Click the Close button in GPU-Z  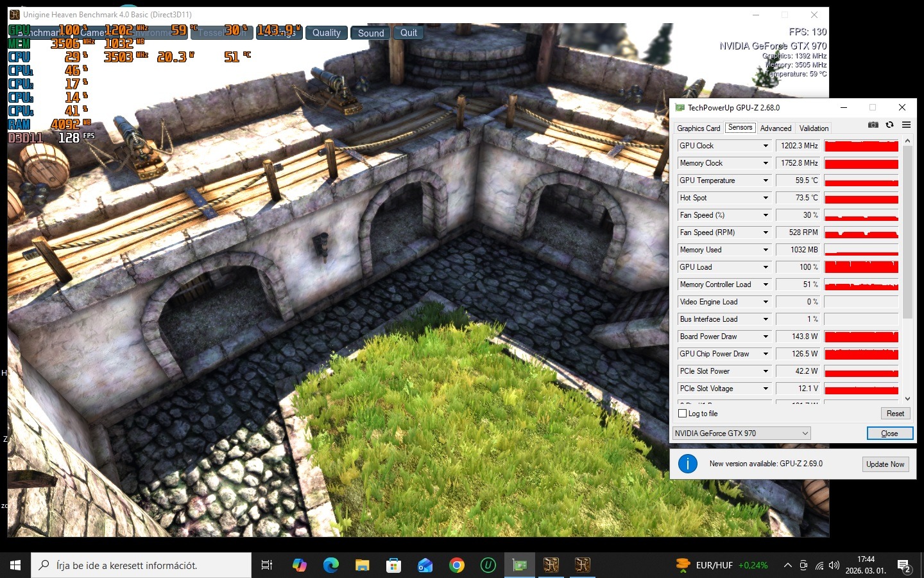click(x=889, y=433)
